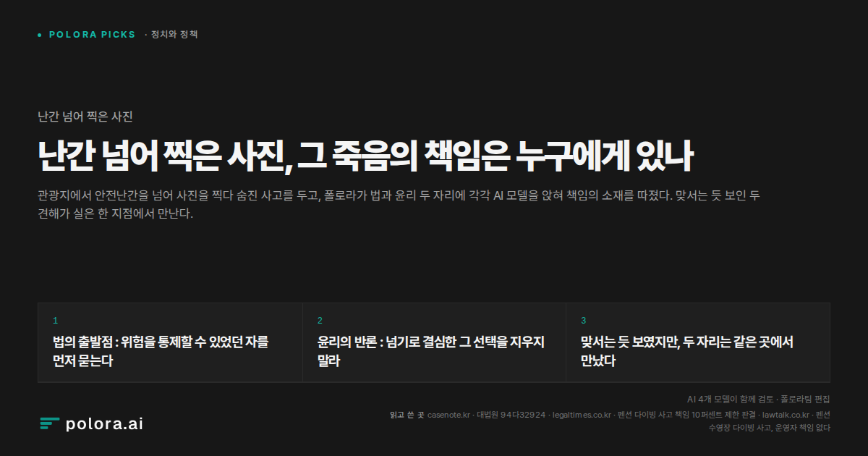Click 펜션 다이빙 사고 책임 10퍼센트 제한 판결
The image size is (868, 456).
(686, 415)
